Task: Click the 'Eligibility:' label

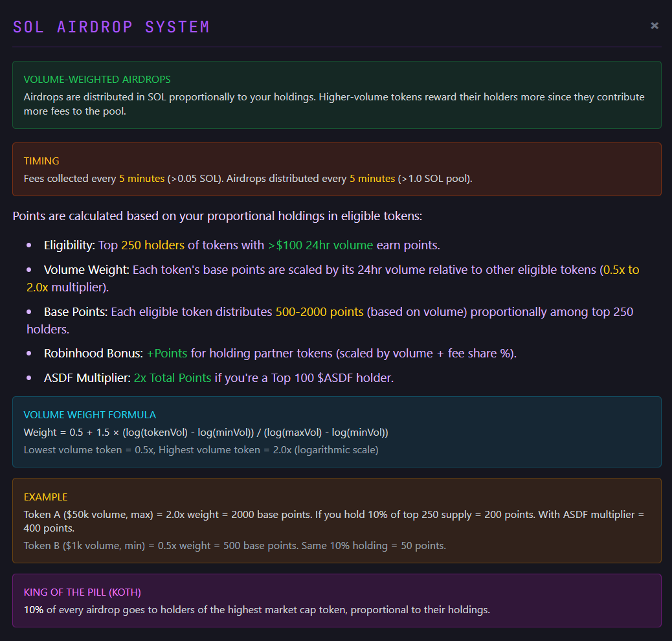Action: click(x=69, y=245)
